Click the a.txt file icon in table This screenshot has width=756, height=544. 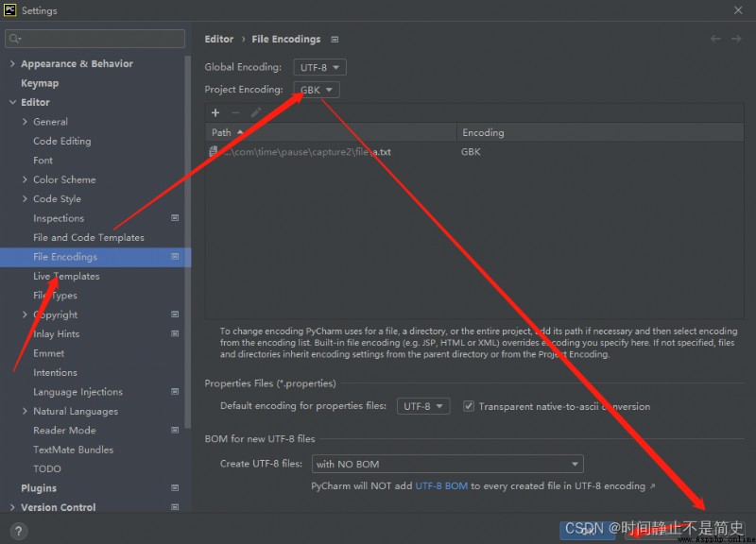coord(214,151)
